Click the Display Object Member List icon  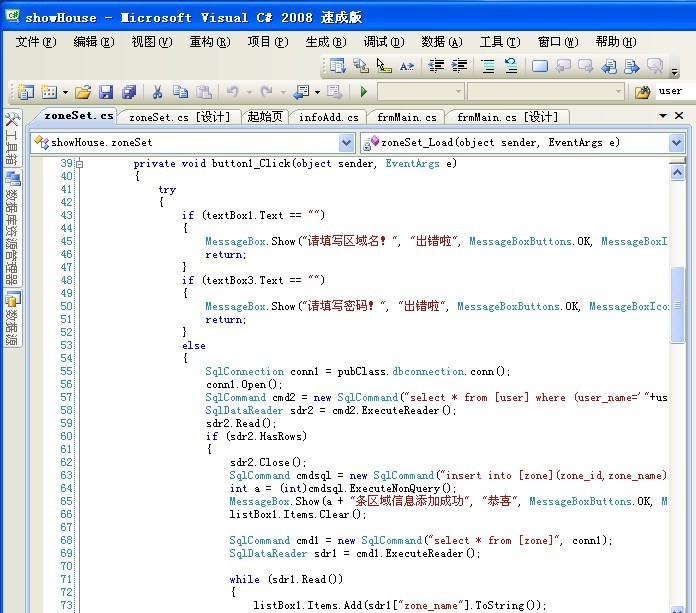point(338,66)
